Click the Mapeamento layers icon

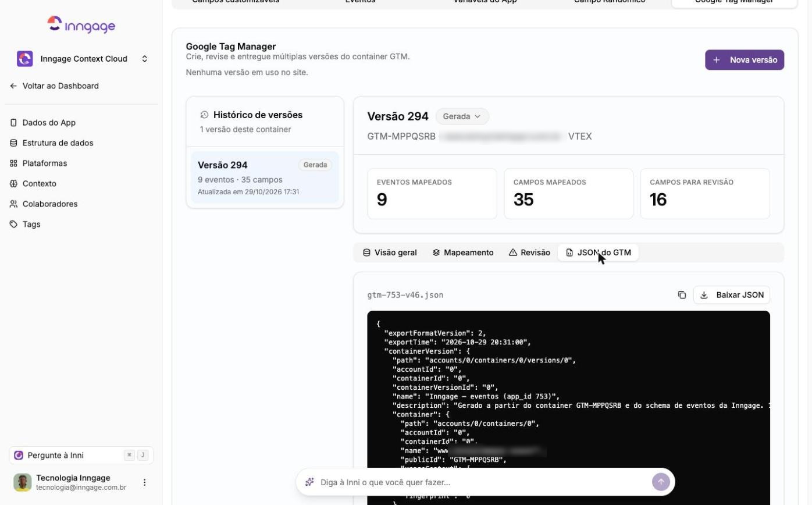pos(436,252)
